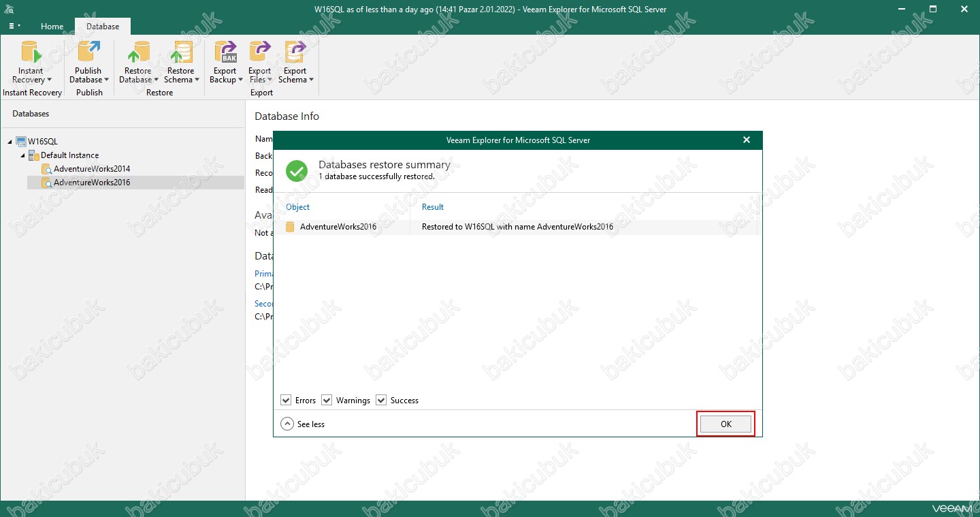
Task: Click the Restore Schema icon
Action: pos(180,52)
